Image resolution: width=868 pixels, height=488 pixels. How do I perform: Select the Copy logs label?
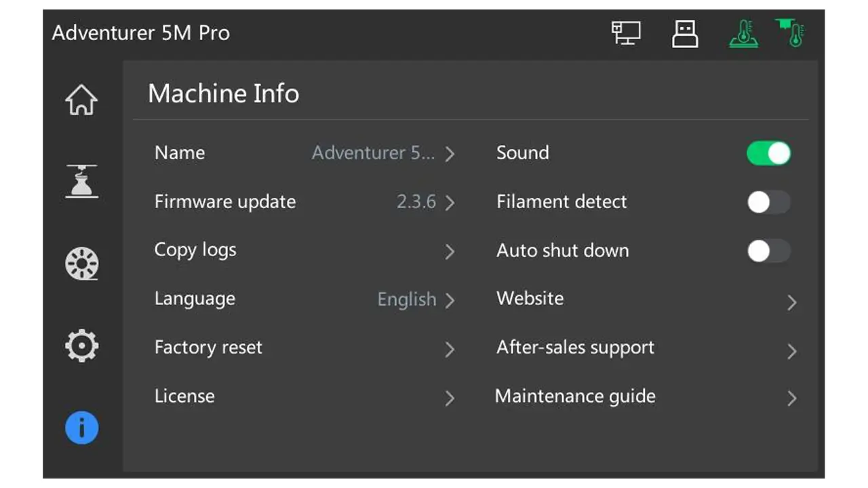(195, 250)
